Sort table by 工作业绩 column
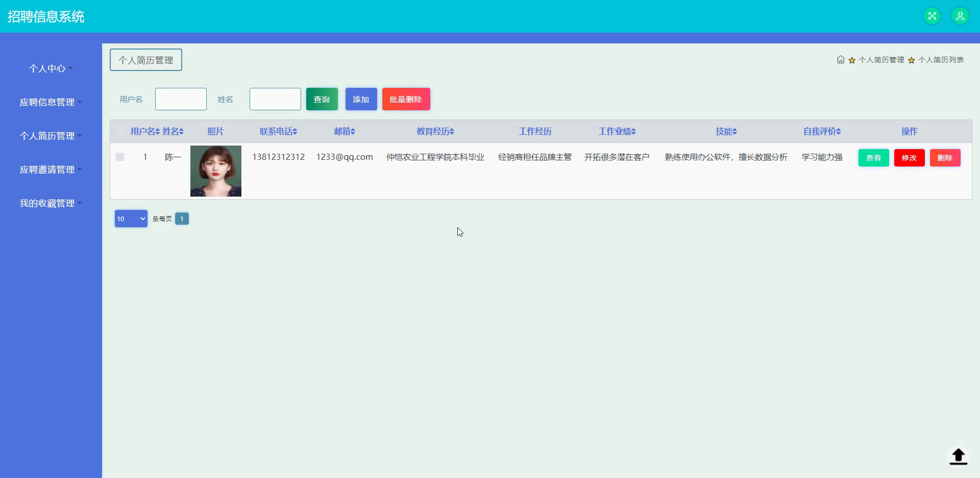The image size is (980, 478). tap(617, 131)
